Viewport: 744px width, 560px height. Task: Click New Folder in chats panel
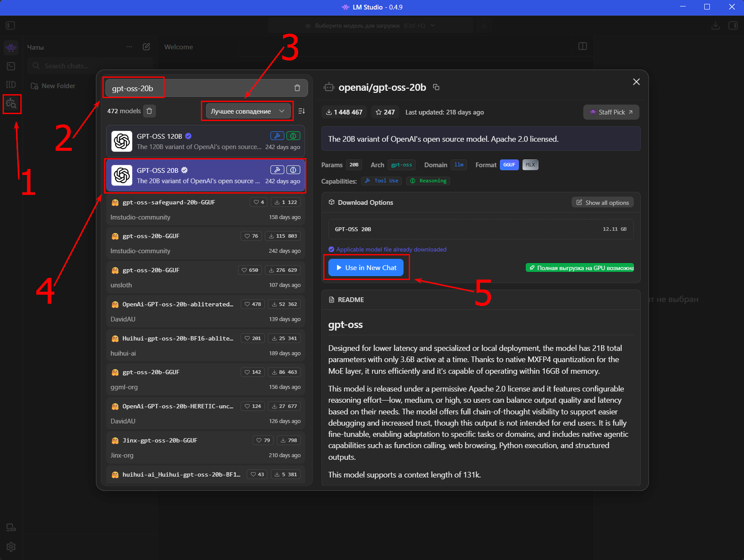click(x=53, y=86)
